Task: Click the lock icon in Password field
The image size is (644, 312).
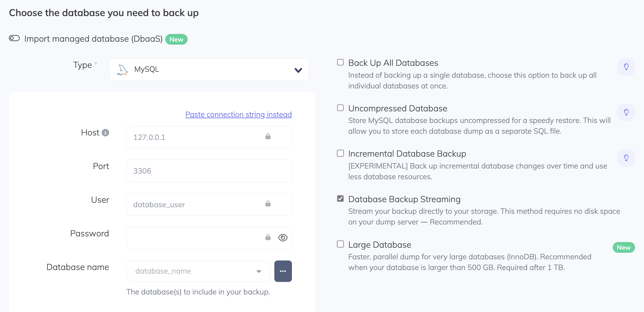Action: tap(268, 238)
